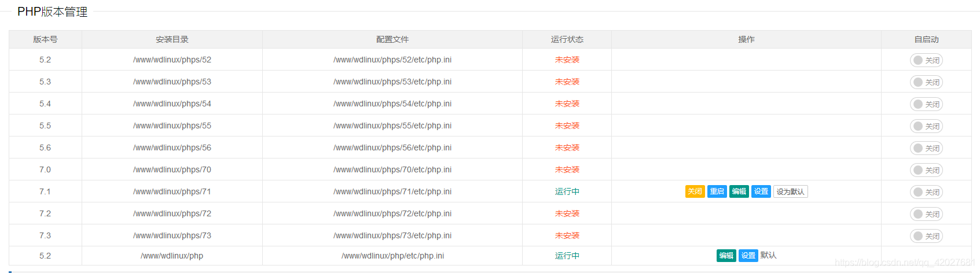Click 设置 button in the /www/wdlinux/php row
Screen dimensions: 980x273
[748, 256]
